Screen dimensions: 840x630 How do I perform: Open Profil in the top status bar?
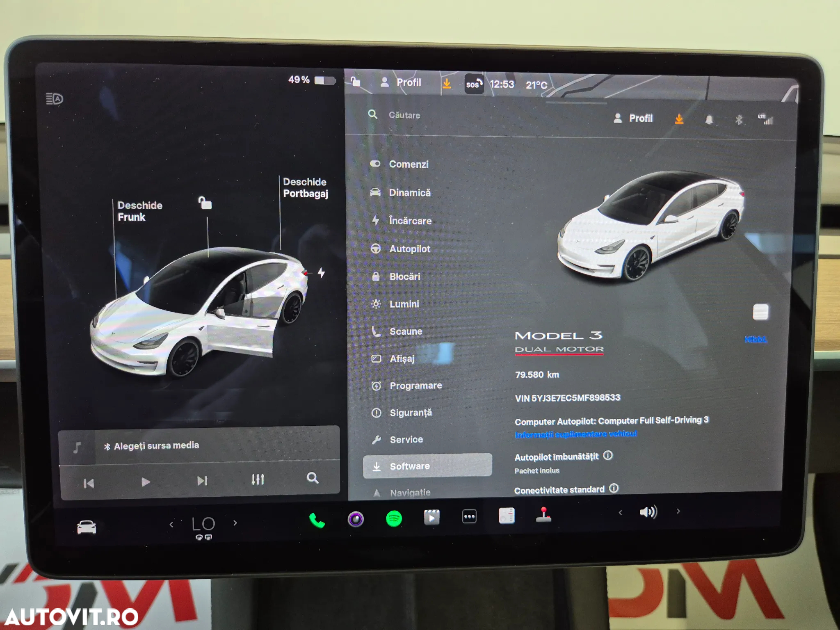[401, 82]
